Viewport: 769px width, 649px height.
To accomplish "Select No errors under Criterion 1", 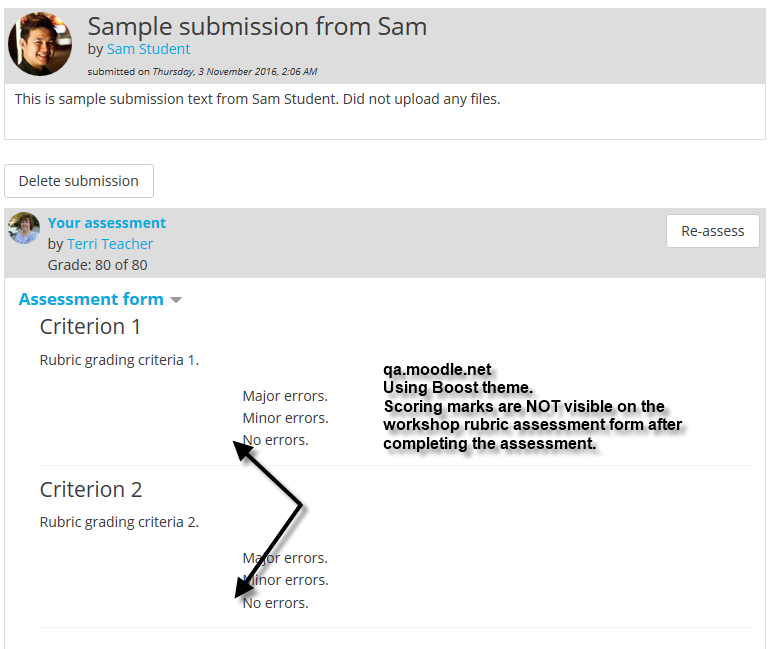I will pos(276,440).
